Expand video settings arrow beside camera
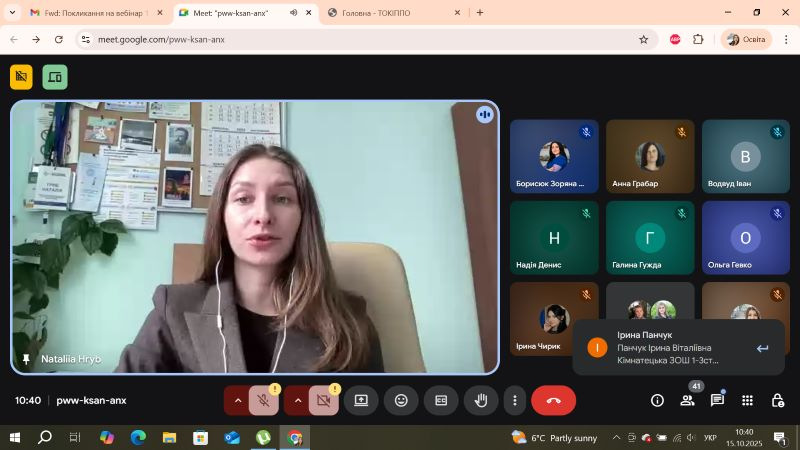800x450 pixels. (297, 400)
